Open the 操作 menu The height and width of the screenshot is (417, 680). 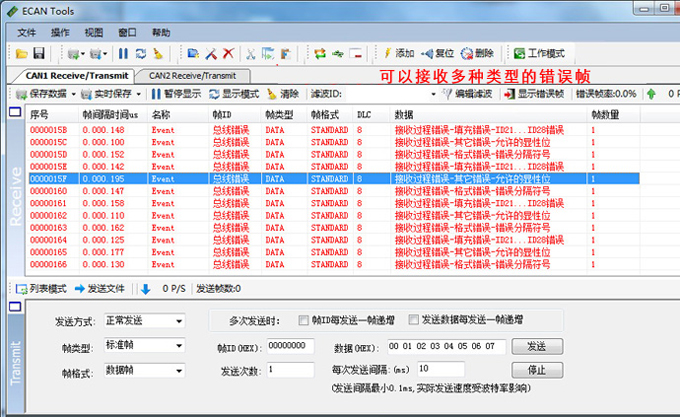[x=60, y=32]
